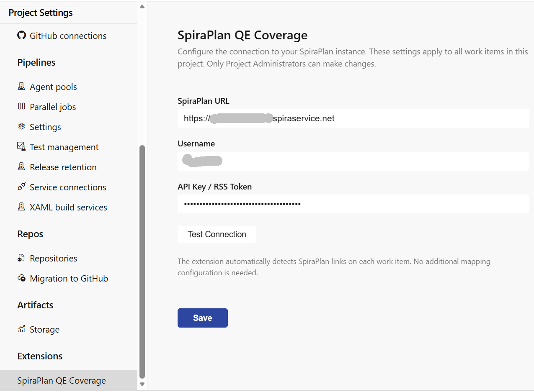Click the Test management icon
This screenshot has width=534, height=392.
[x=21, y=146]
